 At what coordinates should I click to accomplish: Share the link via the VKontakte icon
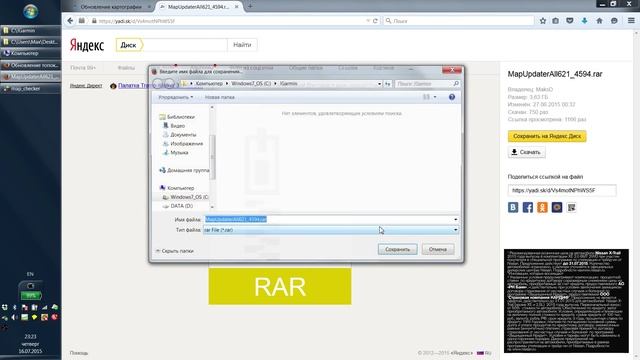click(x=513, y=207)
